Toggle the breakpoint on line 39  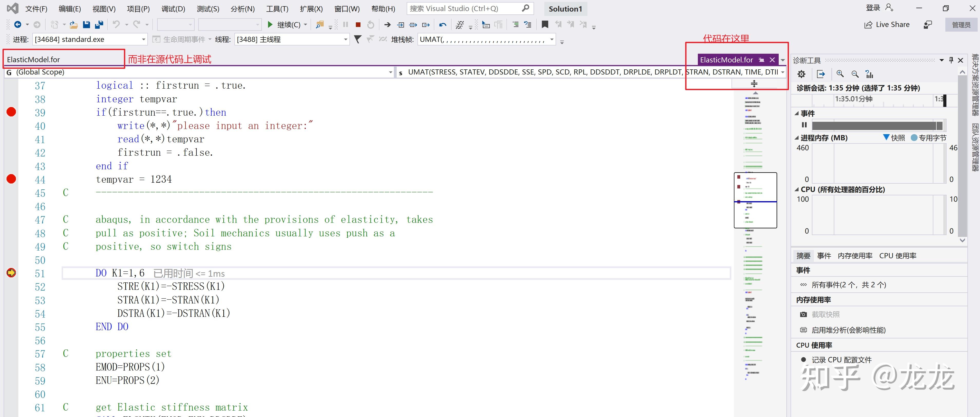tap(11, 112)
